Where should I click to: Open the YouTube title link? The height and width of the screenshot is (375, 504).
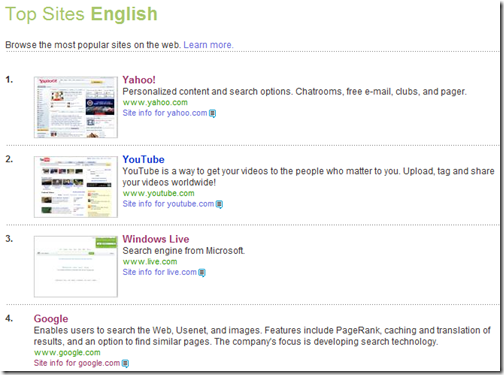tap(143, 159)
